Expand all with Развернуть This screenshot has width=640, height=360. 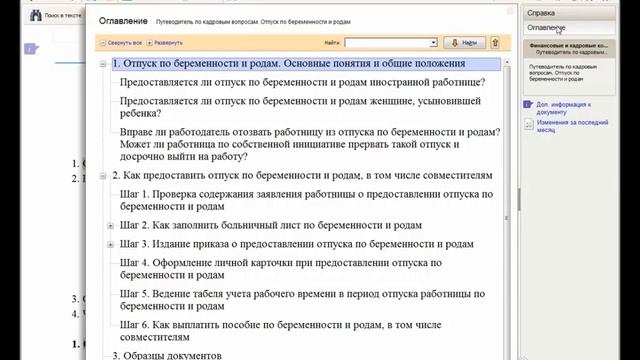point(165,43)
